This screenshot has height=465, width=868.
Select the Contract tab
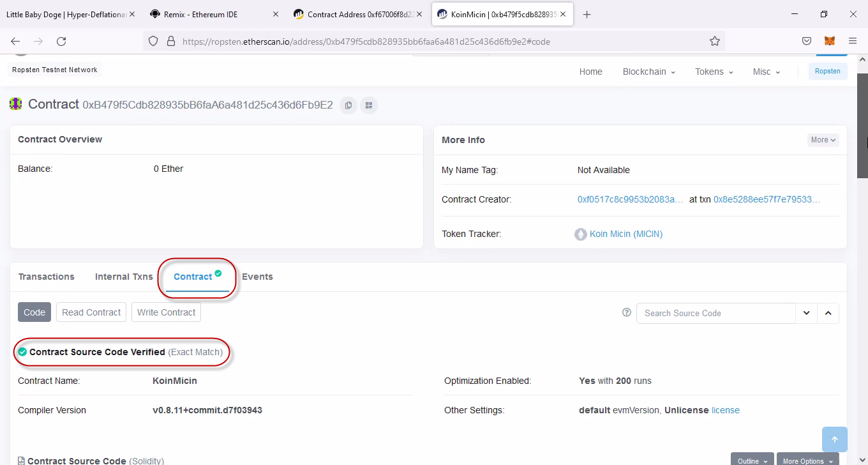pos(197,277)
